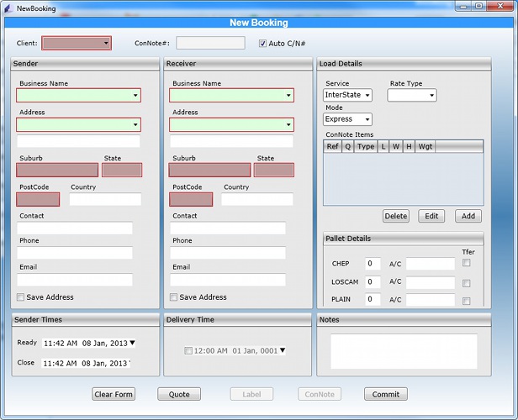Open the Rate Type dropdown
518x420 pixels.
pos(412,95)
